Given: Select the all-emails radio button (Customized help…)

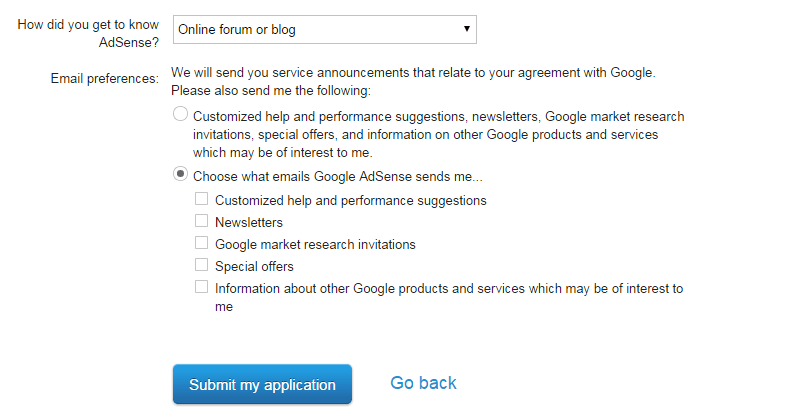Looking at the screenshot, I should coord(180,114).
